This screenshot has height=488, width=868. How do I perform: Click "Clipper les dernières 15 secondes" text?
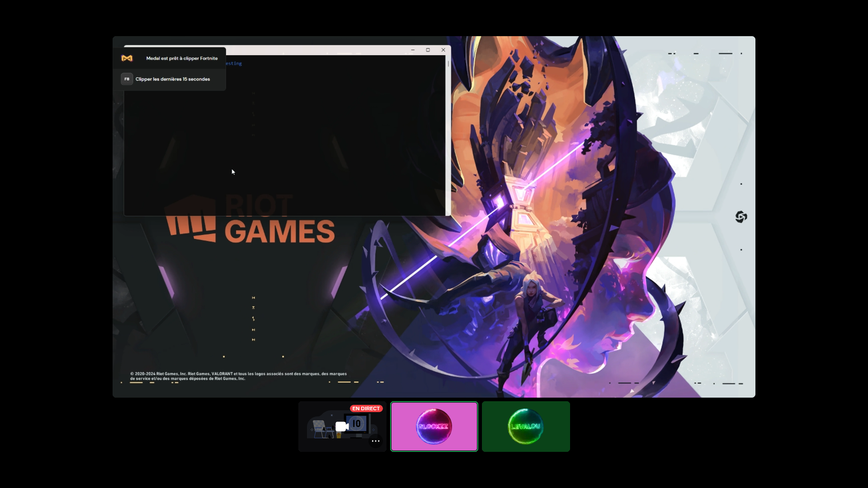click(x=173, y=79)
